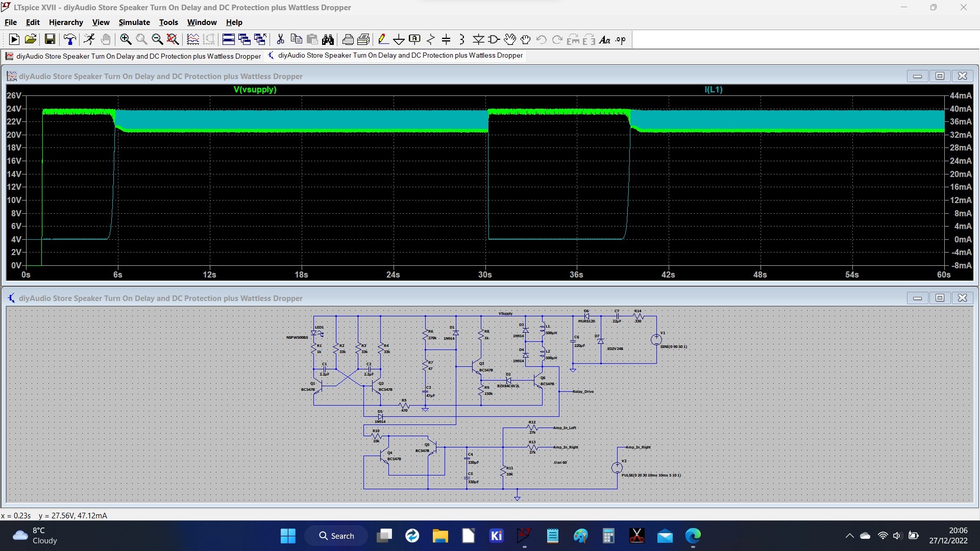Click the .tran 60 directive in schematic
Screen dimensions: 980x551
(560, 462)
